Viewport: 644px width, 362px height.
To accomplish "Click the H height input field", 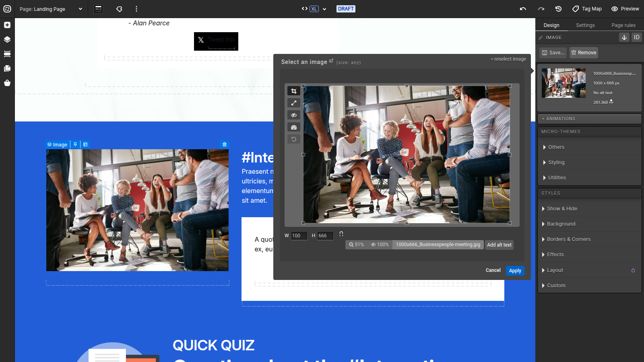I will point(325,236).
